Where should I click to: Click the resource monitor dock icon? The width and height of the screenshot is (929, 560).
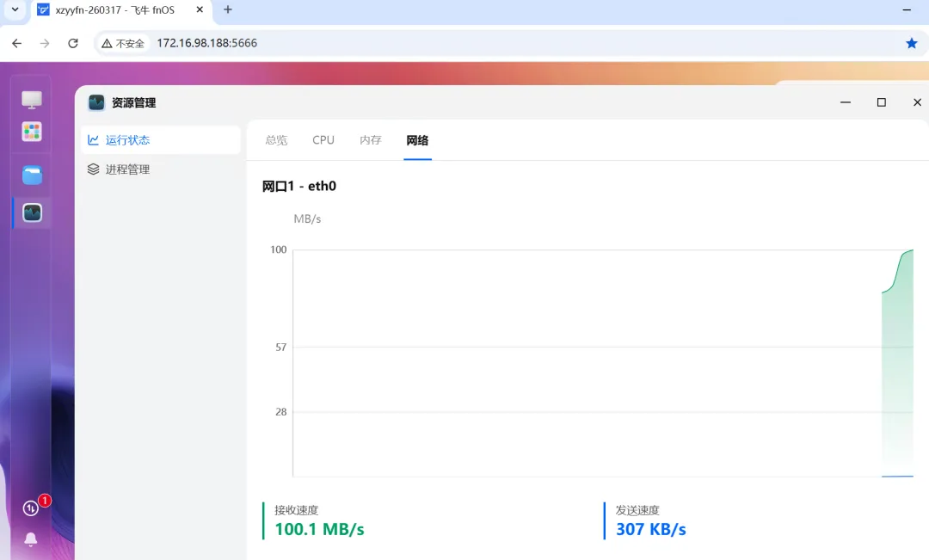click(32, 212)
